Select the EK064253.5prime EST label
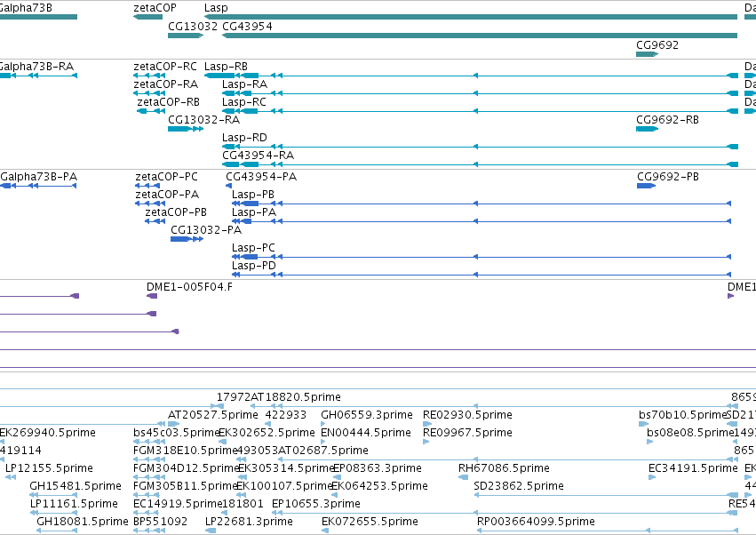Screen dimensions: 756x535 point(380,486)
